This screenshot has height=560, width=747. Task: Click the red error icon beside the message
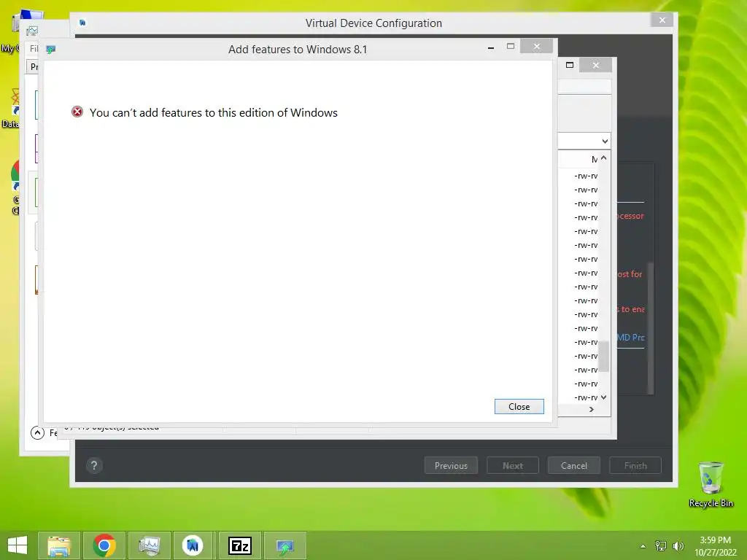point(77,112)
